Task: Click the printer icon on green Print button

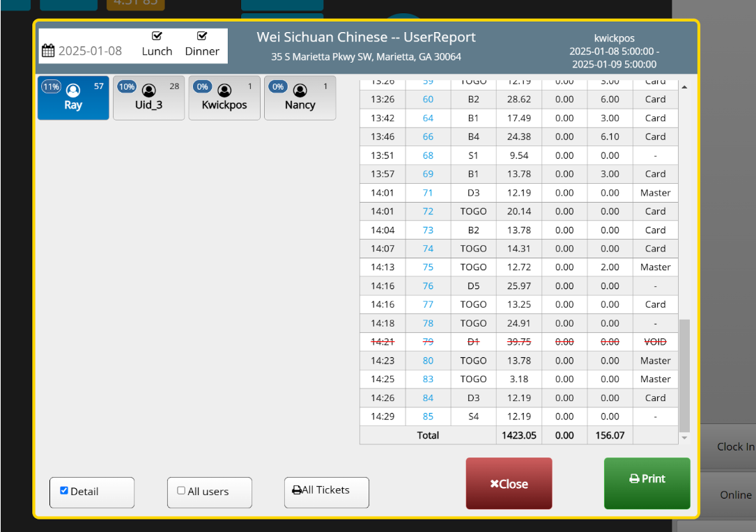Action: click(634, 478)
